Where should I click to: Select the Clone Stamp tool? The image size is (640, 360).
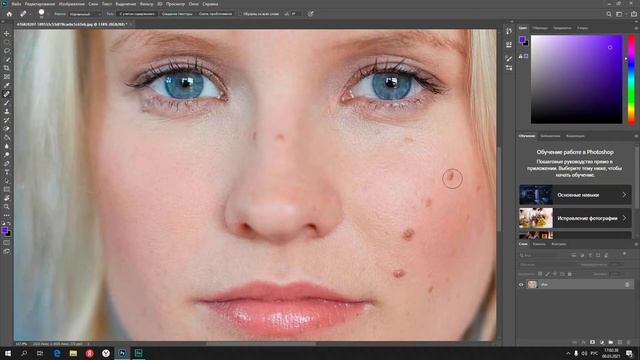(7, 111)
